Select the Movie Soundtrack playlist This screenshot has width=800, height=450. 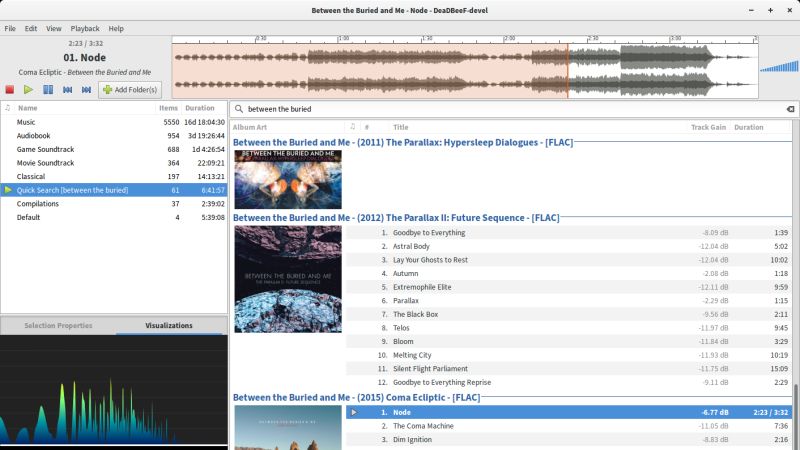pos(114,163)
